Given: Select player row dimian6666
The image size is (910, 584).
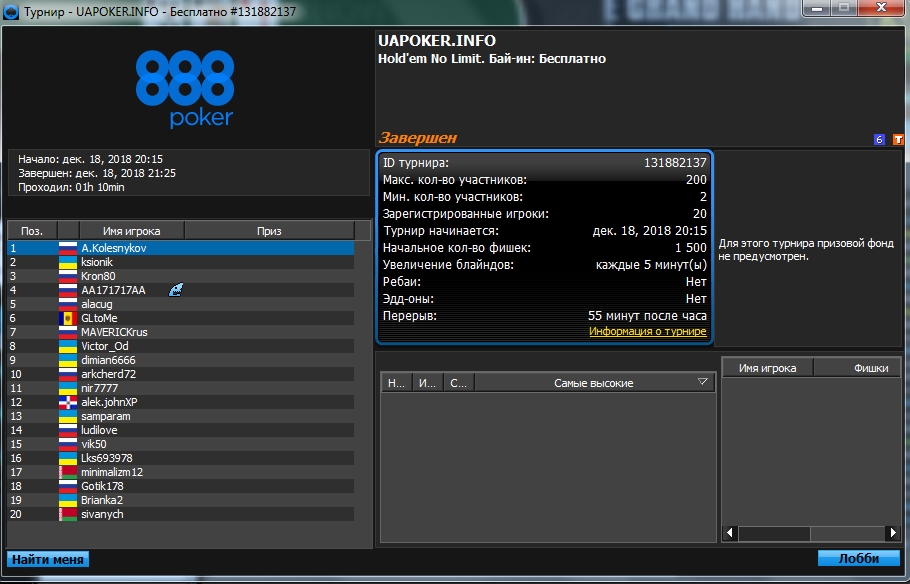Looking at the screenshot, I should click(181, 360).
